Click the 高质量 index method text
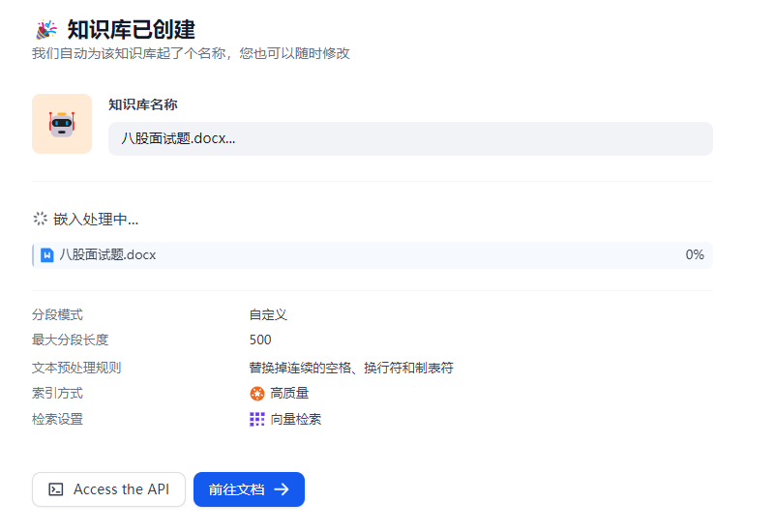This screenshot has width=775, height=532. pyautogui.click(x=289, y=393)
